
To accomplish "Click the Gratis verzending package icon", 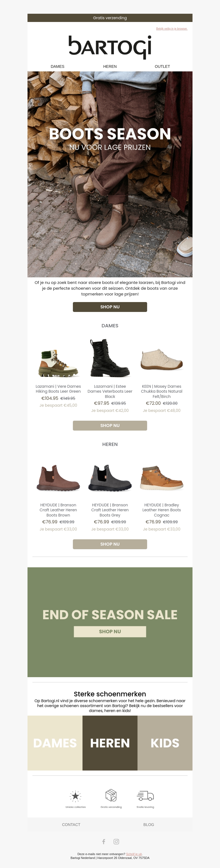I will click(111, 795).
